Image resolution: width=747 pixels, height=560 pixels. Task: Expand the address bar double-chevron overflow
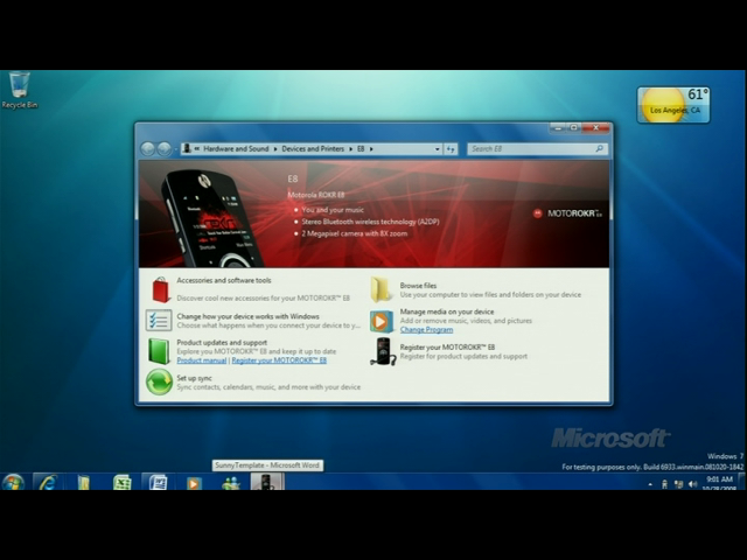coord(197,149)
